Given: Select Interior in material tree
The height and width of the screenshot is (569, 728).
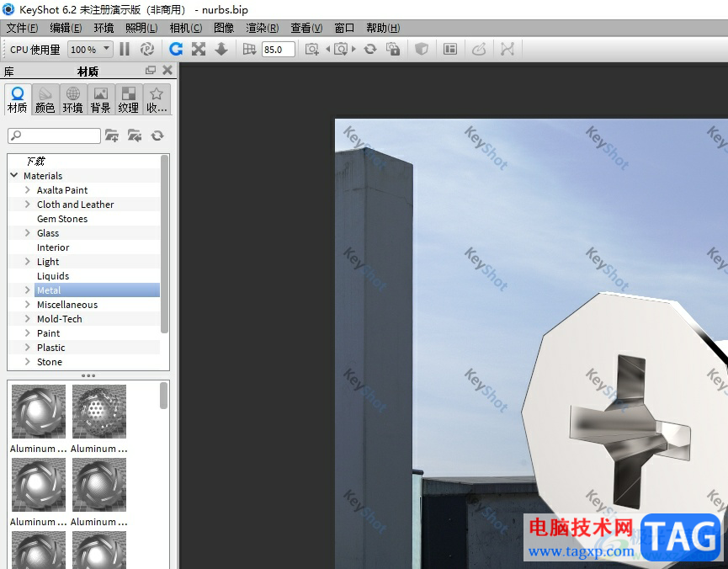Looking at the screenshot, I should (53, 247).
